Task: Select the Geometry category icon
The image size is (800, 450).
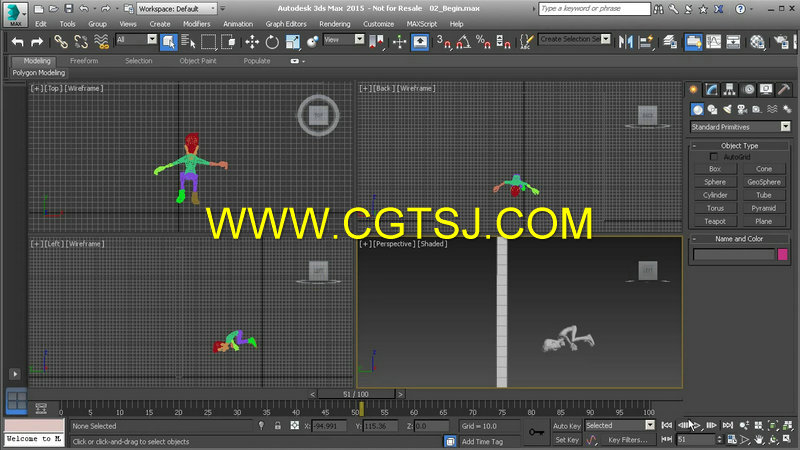Action: (697, 109)
